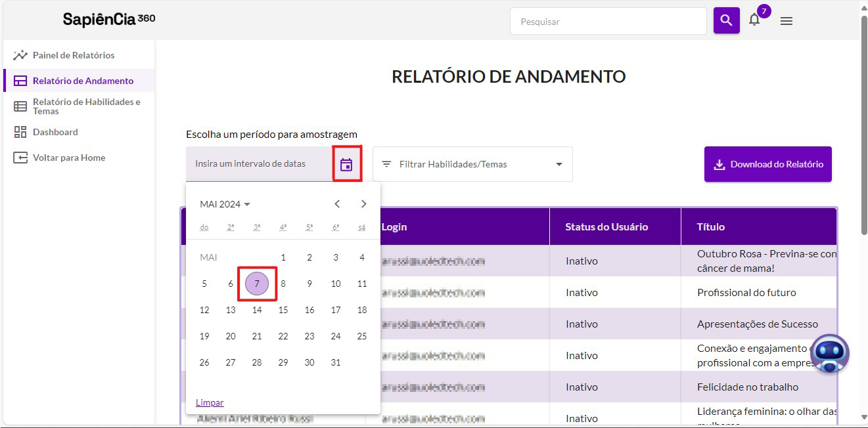
Task: Click the Dashboard grid icon
Action: [20, 132]
